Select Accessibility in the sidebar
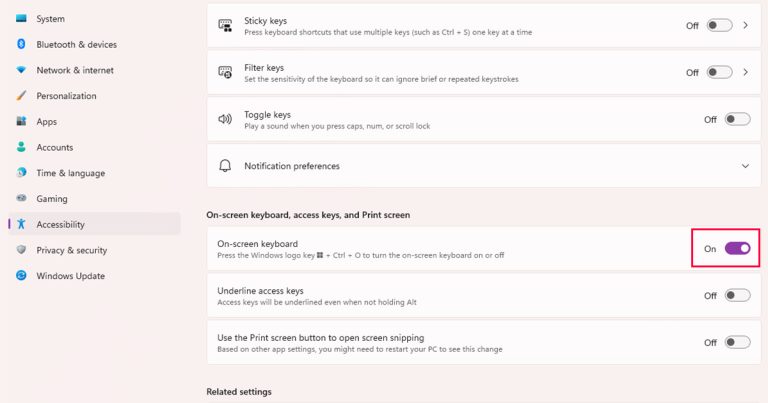Viewport: 768px width, 403px height. [60, 224]
